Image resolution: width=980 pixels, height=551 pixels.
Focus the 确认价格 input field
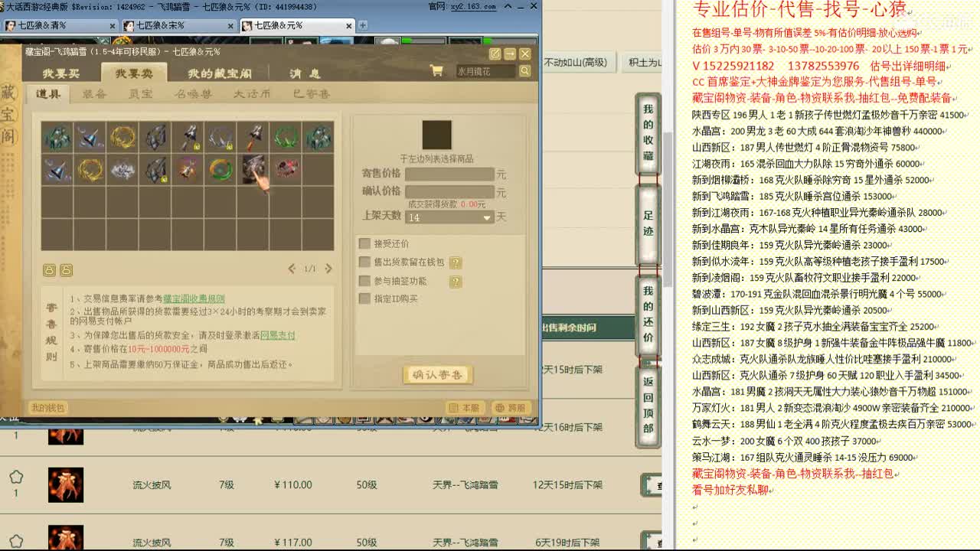click(x=449, y=192)
